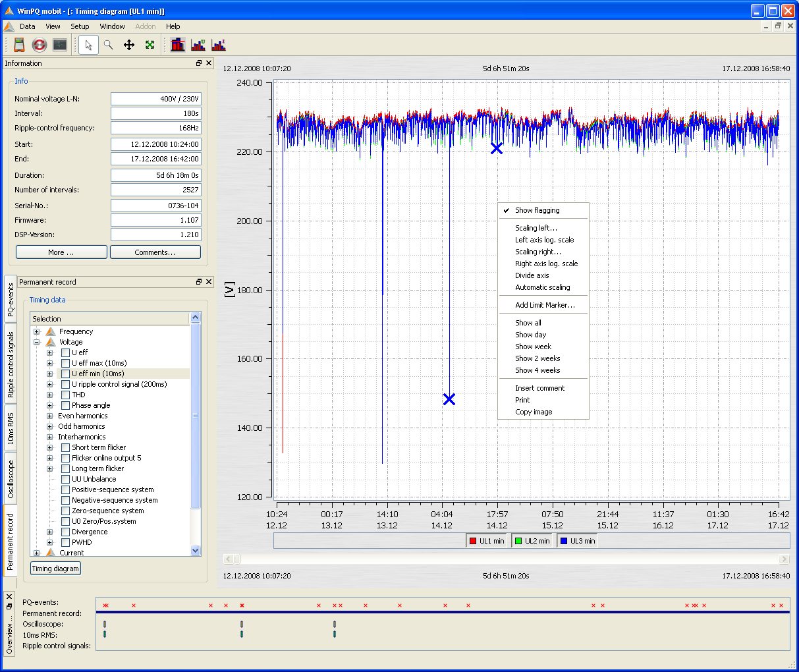Enable Positive-sequence system checkbox
The height and width of the screenshot is (672, 799).
pos(65,490)
